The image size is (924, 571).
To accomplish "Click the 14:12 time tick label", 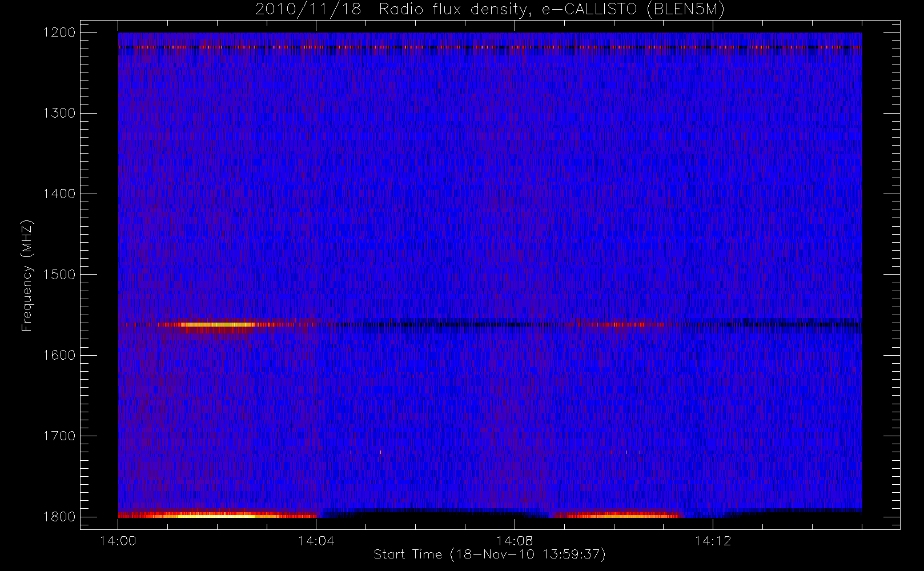I will click(713, 541).
